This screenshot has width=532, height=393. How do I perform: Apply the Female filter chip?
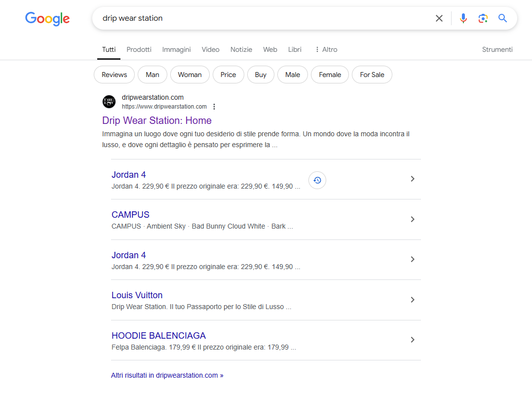click(x=330, y=75)
